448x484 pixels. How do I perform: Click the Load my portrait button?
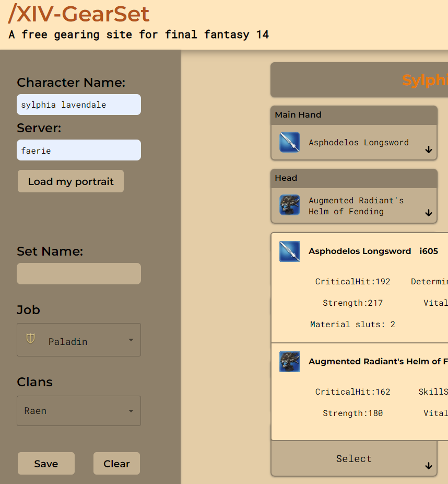pyautogui.click(x=70, y=181)
